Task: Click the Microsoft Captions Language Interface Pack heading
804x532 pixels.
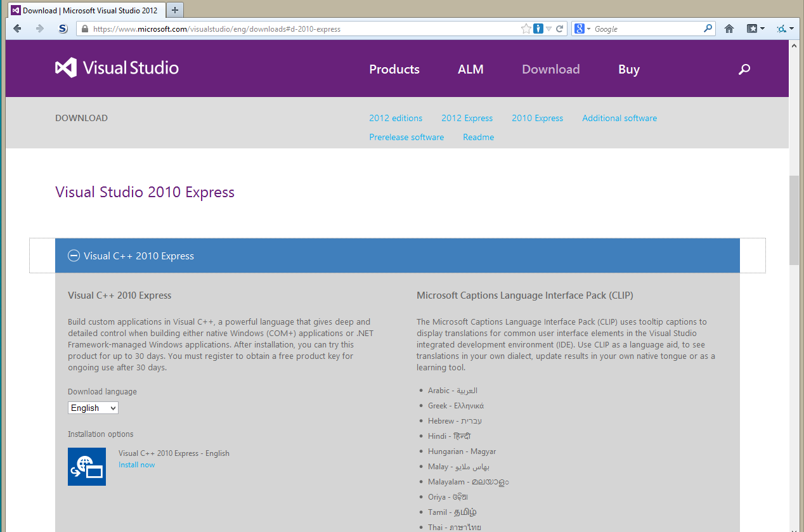Action: (x=525, y=295)
